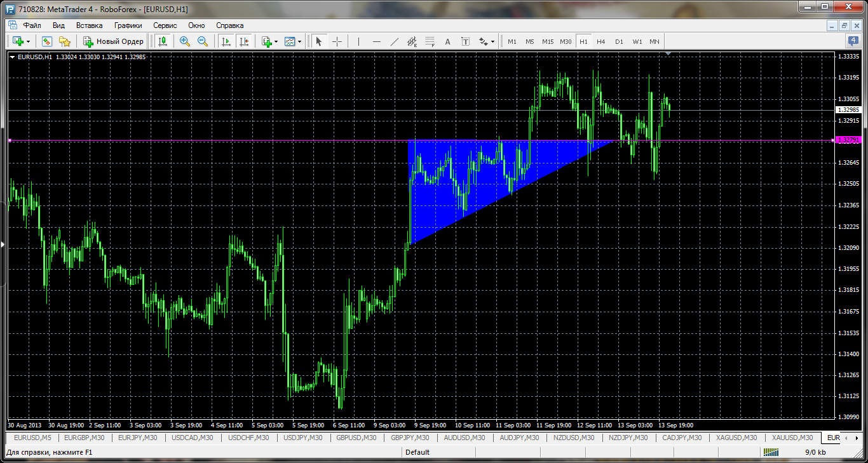Switch chart to D1 timeframe
Screen dimensions: 868x463
(619, 41)
